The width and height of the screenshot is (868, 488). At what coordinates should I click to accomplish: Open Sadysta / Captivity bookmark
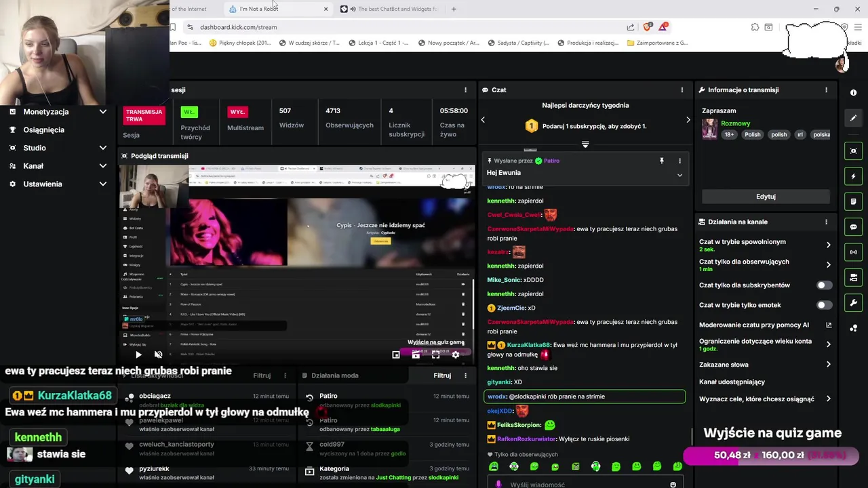tap(519, 43)
